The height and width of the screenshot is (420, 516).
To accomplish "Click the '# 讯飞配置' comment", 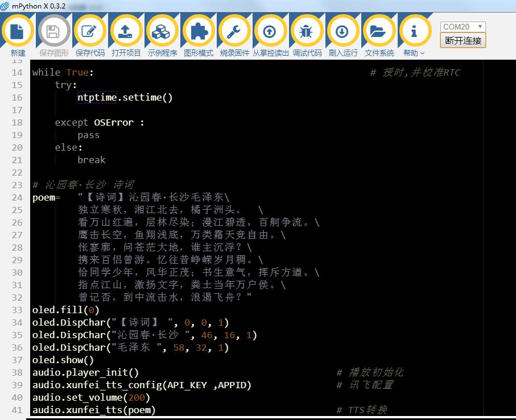I will tap(365, 385).
